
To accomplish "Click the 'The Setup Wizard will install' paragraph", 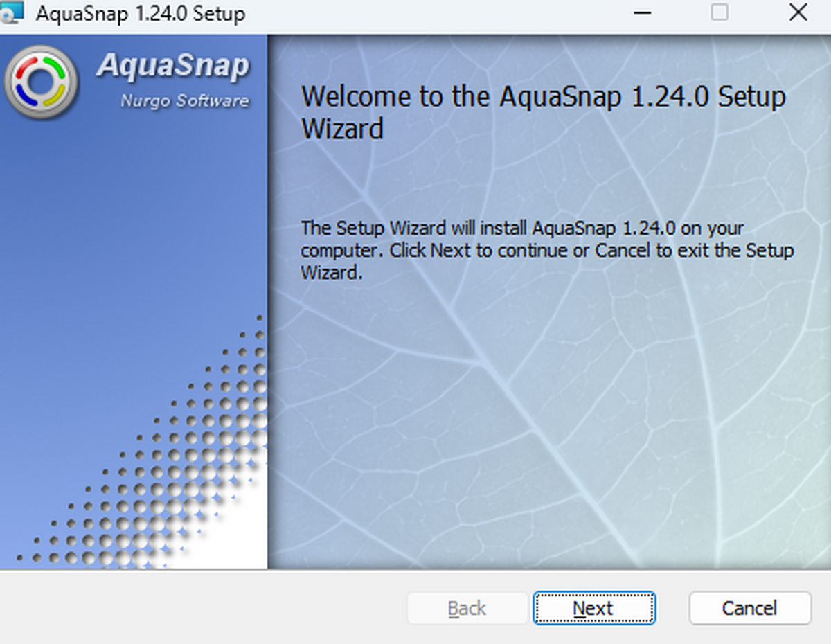I will 547,250.
